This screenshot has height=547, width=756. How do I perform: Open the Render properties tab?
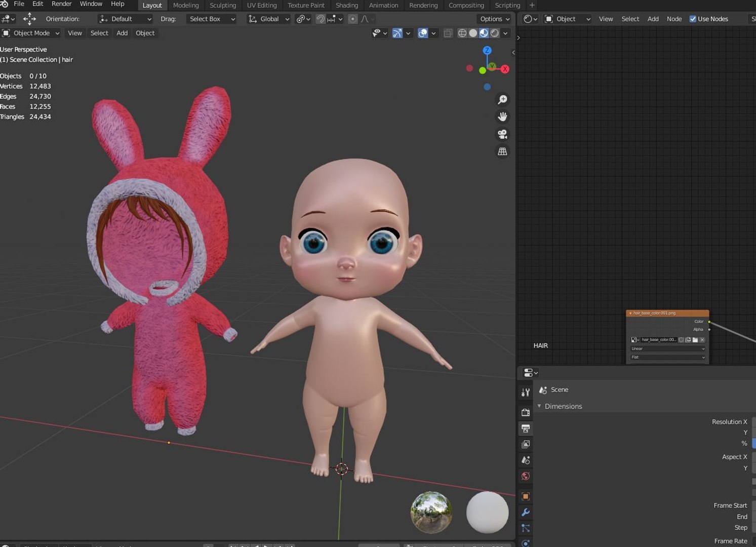click(526, 412)
